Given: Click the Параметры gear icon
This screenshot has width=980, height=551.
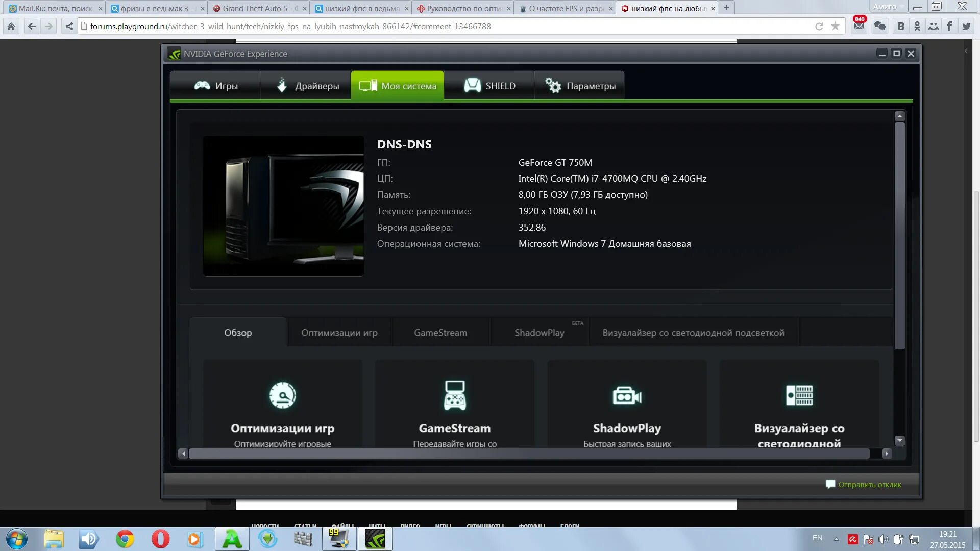Looking at the screenshot, I should (x=553, y=85).
